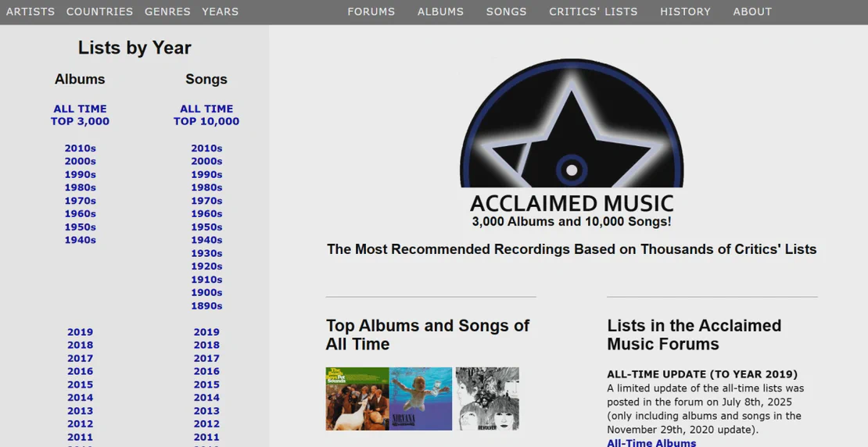Select the 'Lists by Year' heading
The height and width of the screenshot is (447, 868).
point(135,48)
